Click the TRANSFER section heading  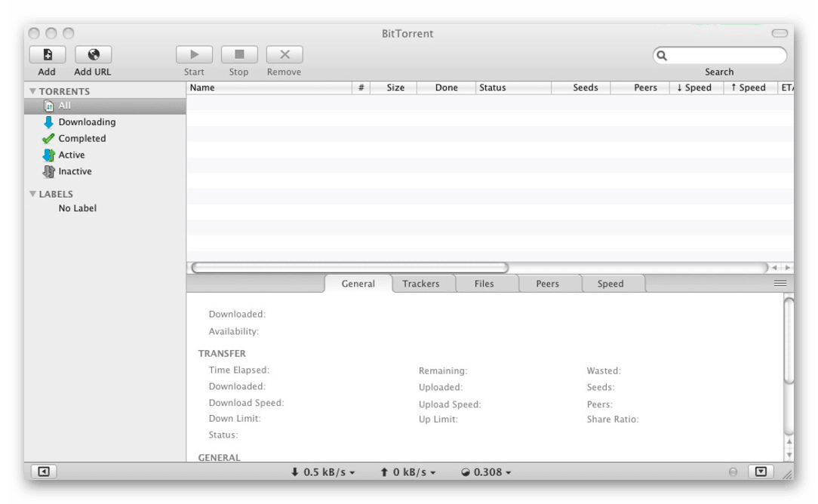[222, 354]
